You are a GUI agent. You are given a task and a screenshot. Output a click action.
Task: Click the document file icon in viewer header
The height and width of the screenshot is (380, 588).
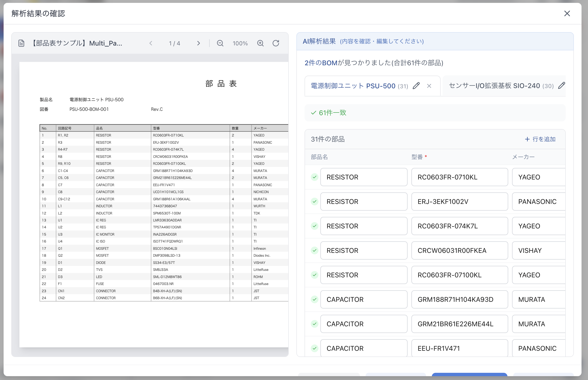21,43
